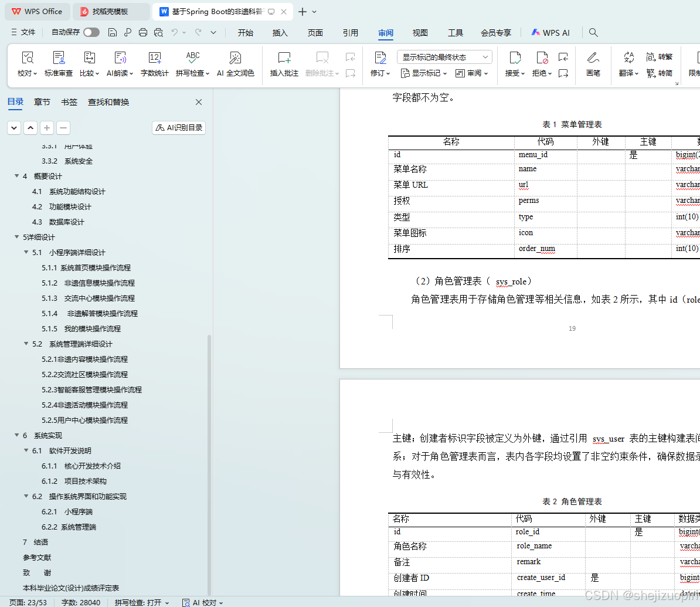Click the 接受 accept changes icon
This screenshot has width=700, height=607.
515,57
